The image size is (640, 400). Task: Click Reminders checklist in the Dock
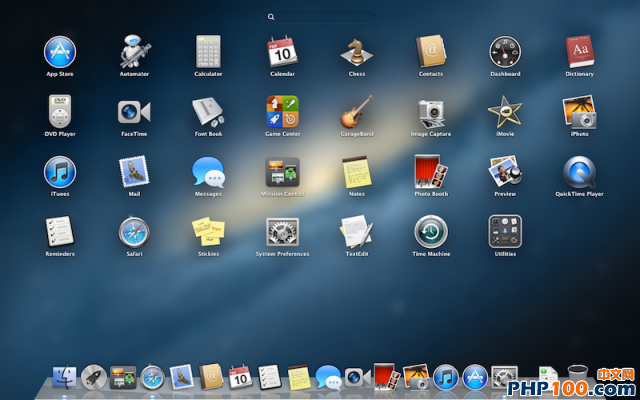[270, 377]
